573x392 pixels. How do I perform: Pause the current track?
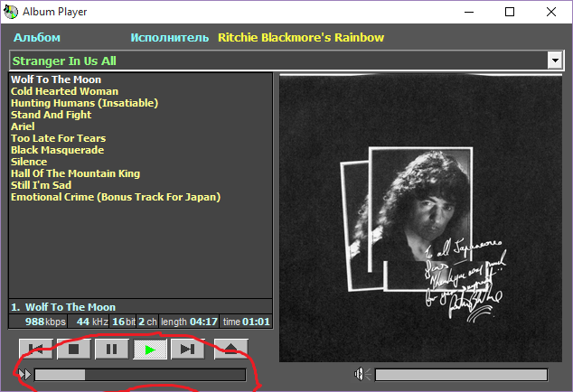(112, 350)
